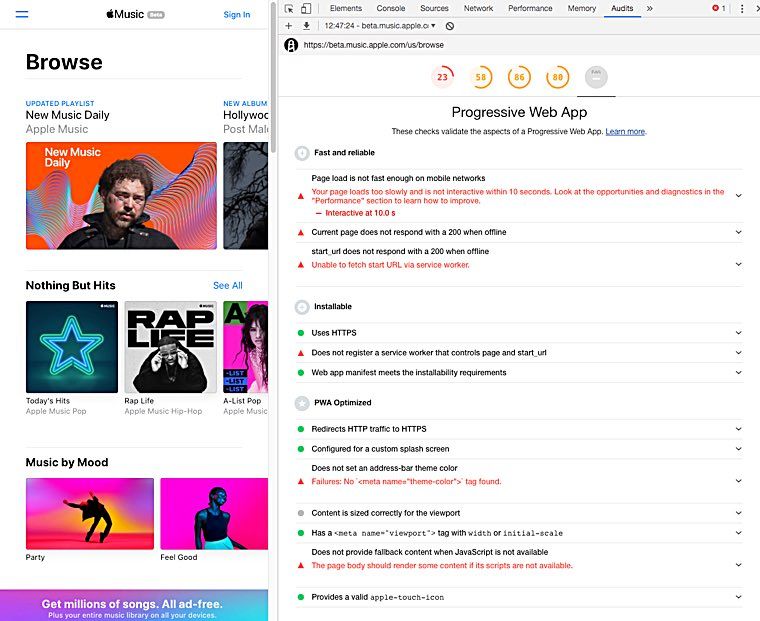760x621 pixels.
Task: Open the Learn more link
Action: [x=625, y=131]
